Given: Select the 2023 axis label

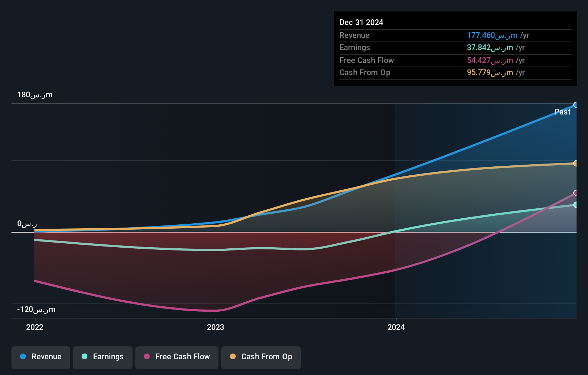Looking at the screenshot, I should 215,327.
